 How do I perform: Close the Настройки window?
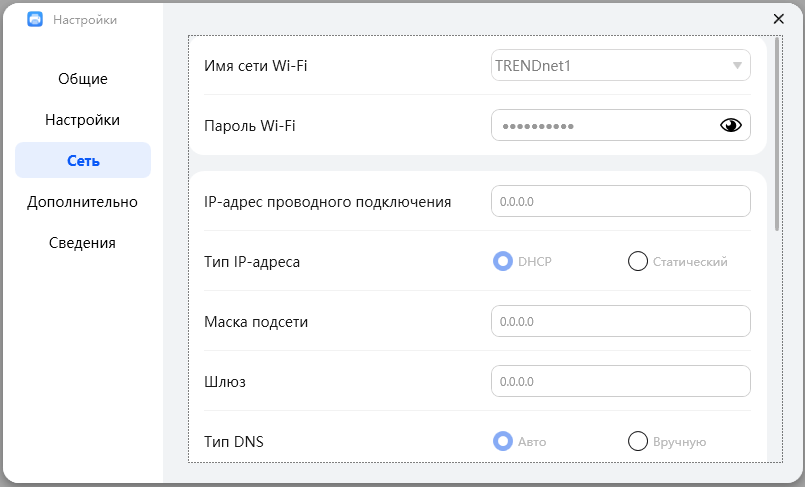click(x=779, y=18)
